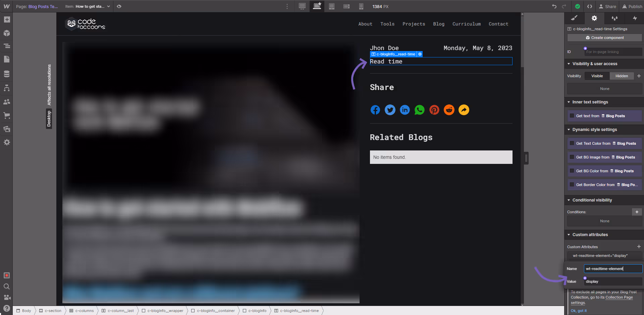Open the three-dot more options menu
Viewport: 644px width, 315px height.
(287, 6)
